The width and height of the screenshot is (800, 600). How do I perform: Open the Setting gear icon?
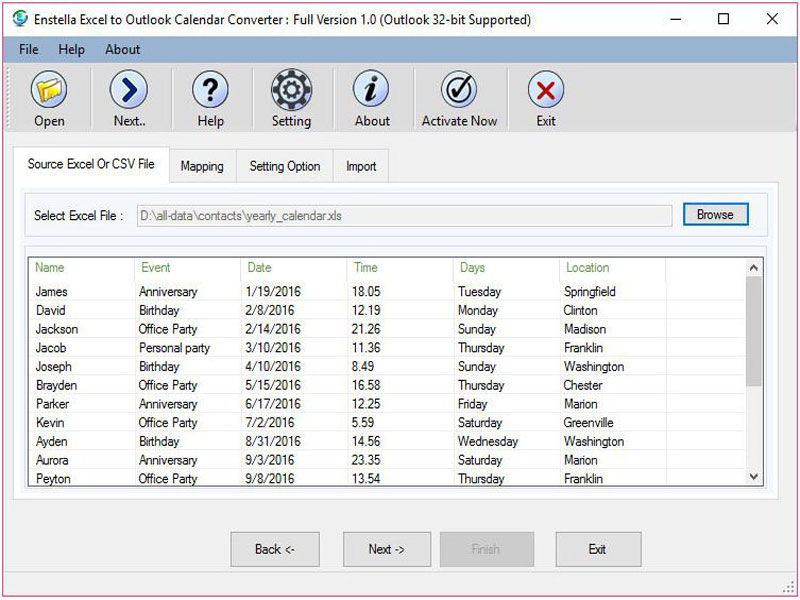[291, 92]
